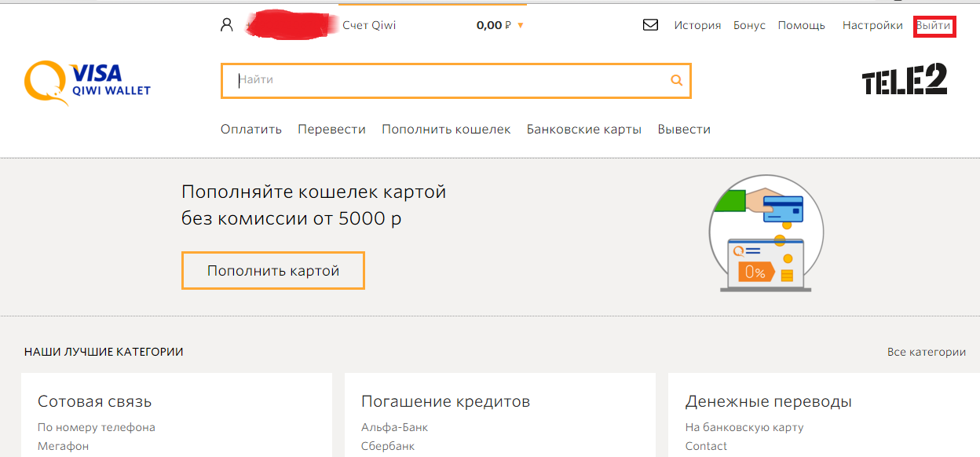Viewport: 980px width, 457px height.
Task: Expand the balance dropdown arrow
Action: point(520,26)
